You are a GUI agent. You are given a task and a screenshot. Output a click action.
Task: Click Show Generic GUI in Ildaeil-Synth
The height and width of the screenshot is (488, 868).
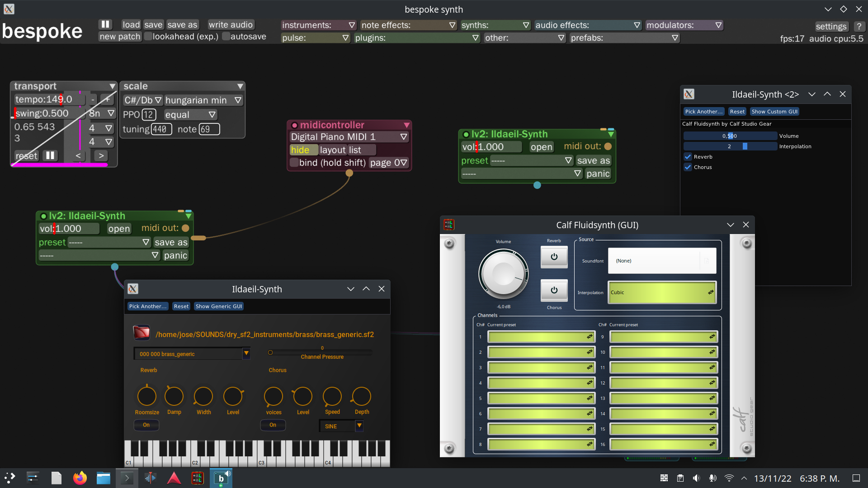click(x=218, y=306)
